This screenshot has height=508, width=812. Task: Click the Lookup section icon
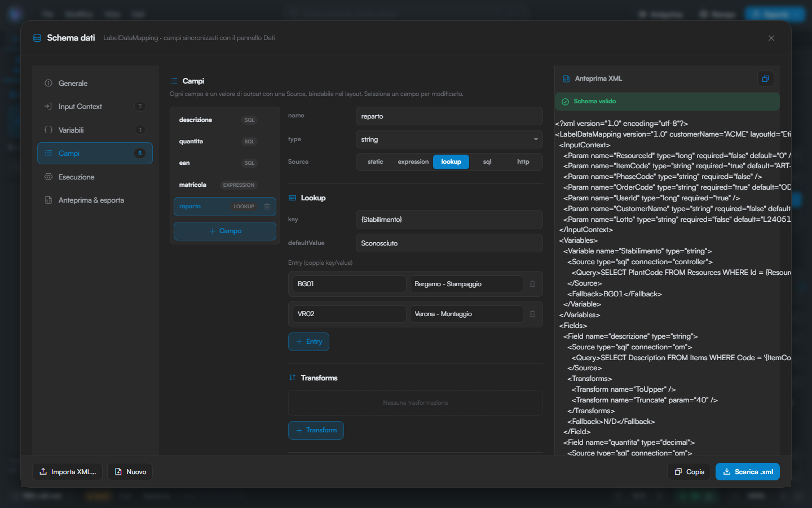(x=292, y=198)
